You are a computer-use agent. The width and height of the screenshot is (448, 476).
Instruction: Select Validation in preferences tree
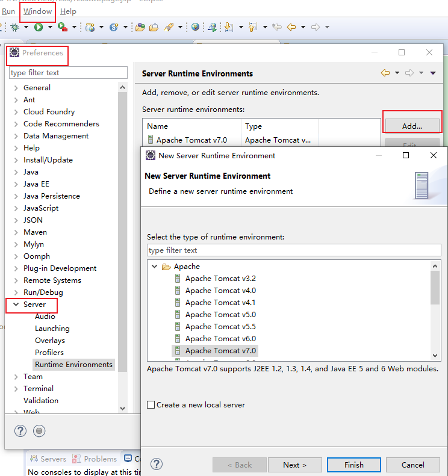41,401
